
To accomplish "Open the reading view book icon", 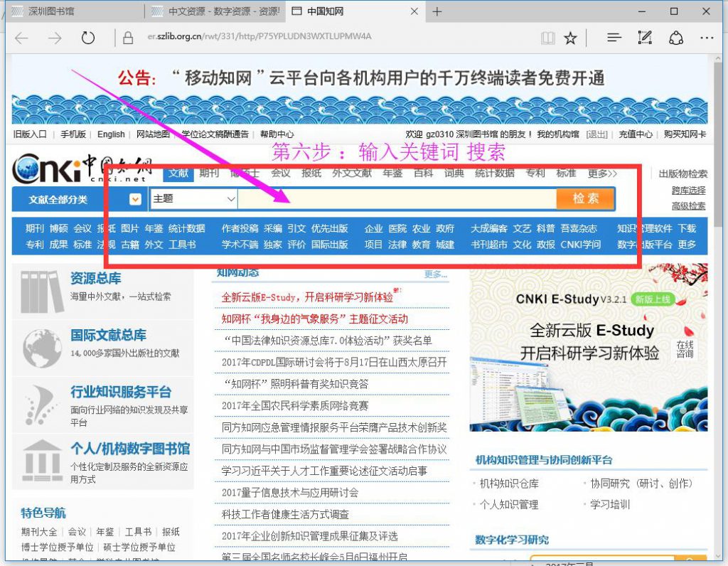I will pos(547,38).
